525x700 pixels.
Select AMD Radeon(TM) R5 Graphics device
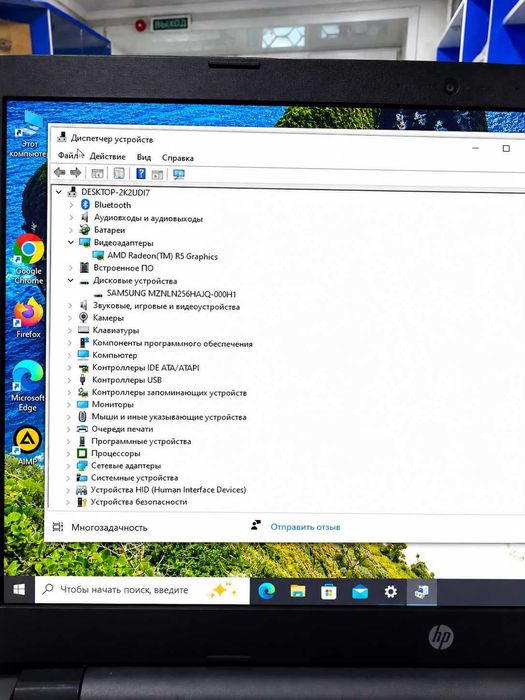[162, 256]
